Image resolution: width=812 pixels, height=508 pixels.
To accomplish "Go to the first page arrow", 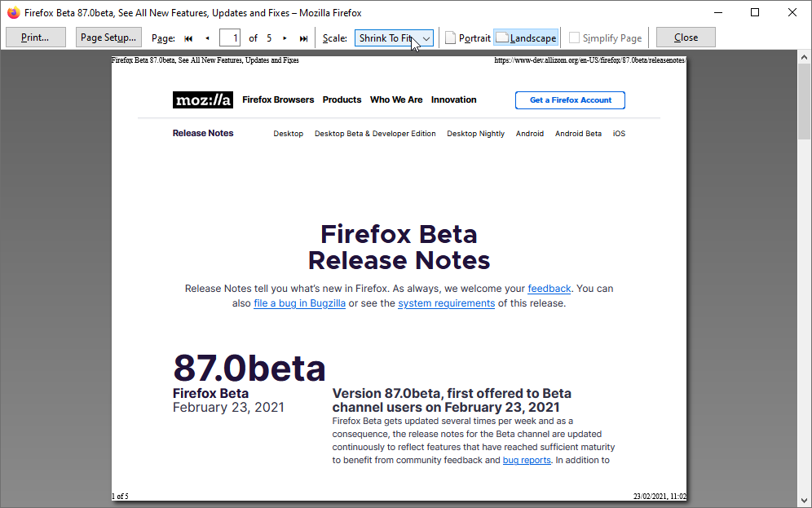I will (x=188, y=38).
